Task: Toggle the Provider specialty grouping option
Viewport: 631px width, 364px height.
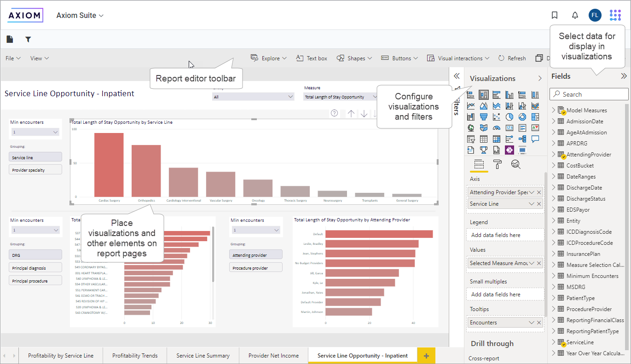Action: 35,170
